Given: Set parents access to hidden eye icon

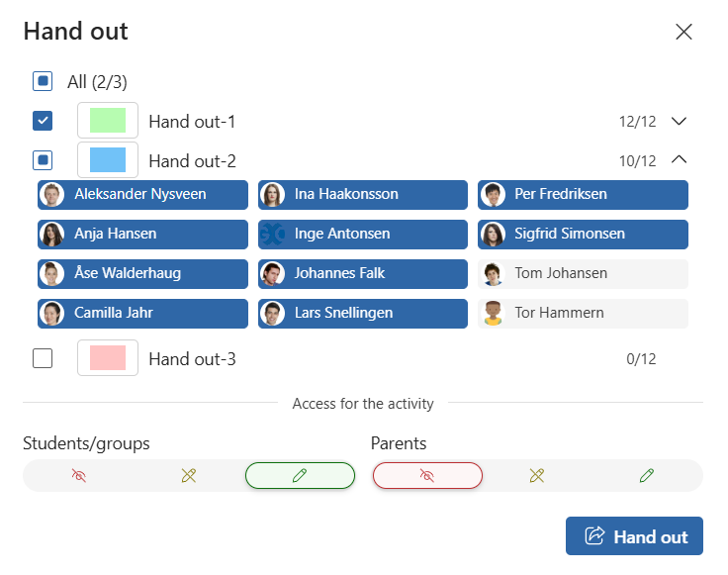Looking at the screenshot, I should [x=427, y=476].
